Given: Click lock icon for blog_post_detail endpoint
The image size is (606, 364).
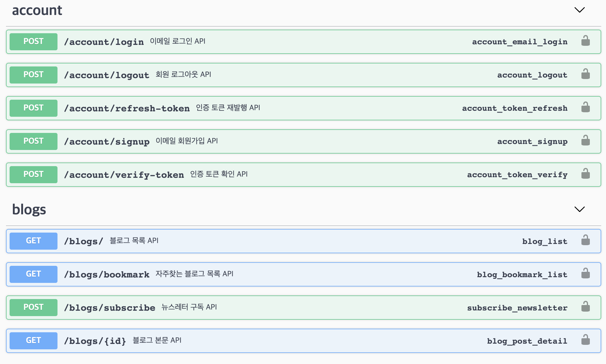Looking at the screenshot, I should coord(585,340).
